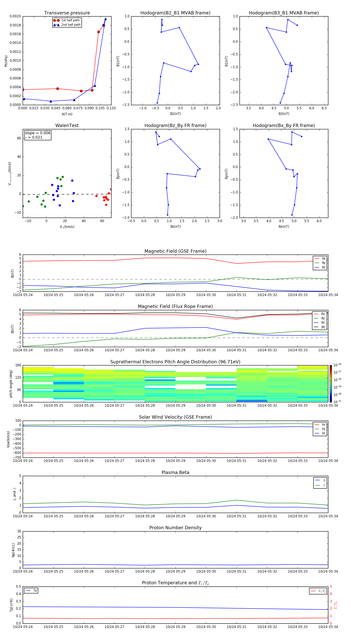The image size is (351, 644).
Task: Click the "Vremaining(km/s)" y-axis label
Action: coord(10,173)
